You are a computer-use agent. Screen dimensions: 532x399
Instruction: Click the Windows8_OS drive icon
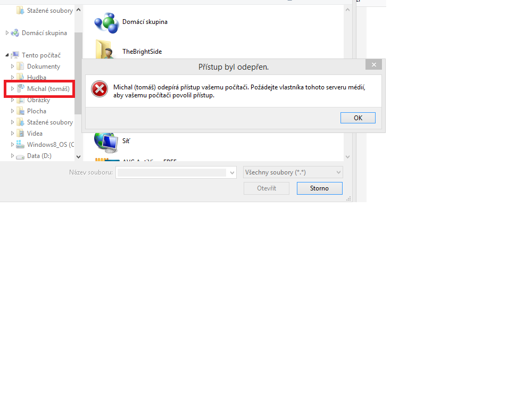pyautogui.click(x=20, y=145)
